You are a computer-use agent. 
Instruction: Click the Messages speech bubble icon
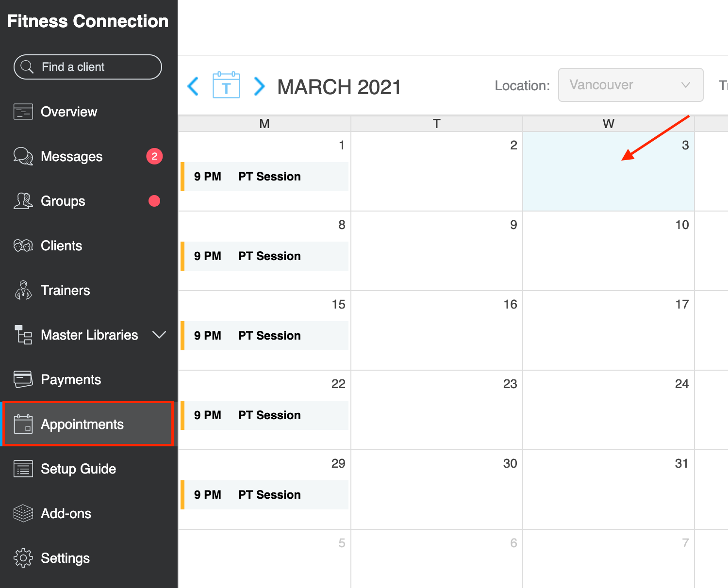pyautogui.click(x=23, y=156)
